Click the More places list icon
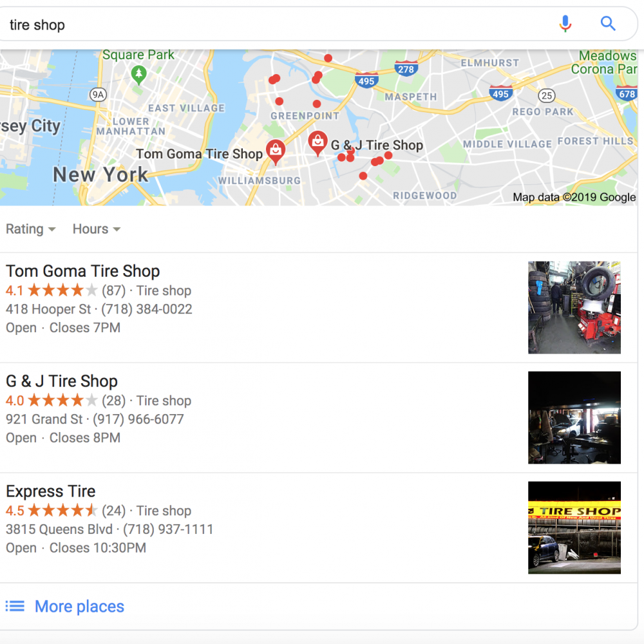Image resolution: width=644 pixels, height=644 pixels. coord(15,606)
